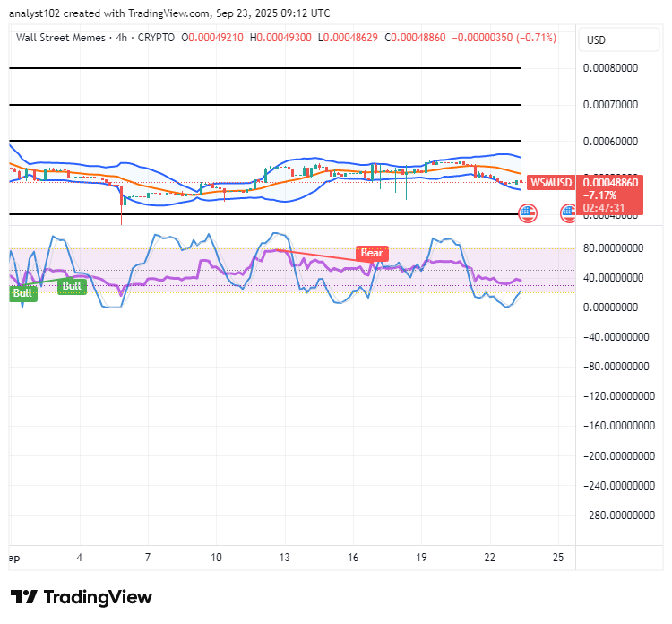This screenshot has height=624, width=672.
Task: Click the 0.00070000 price axis label
Action: click(x=610, y=104)
